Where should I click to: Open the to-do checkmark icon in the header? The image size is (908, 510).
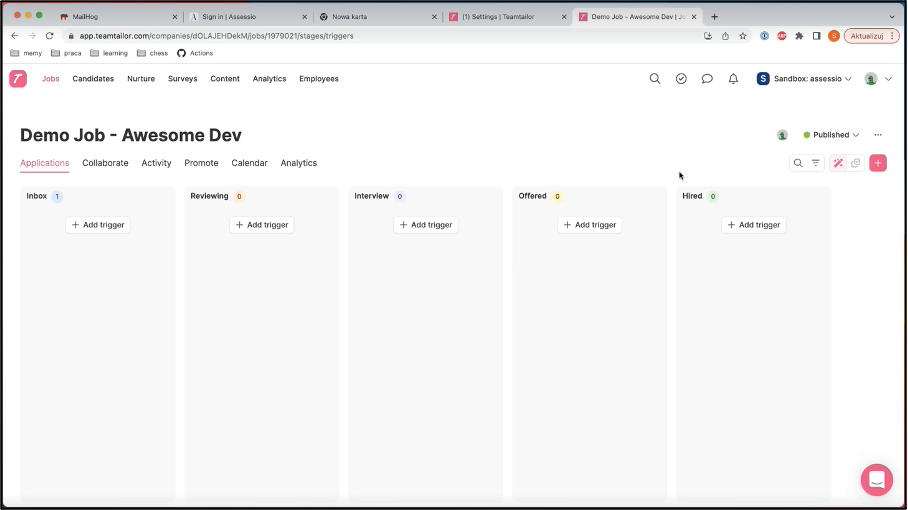pos(681,79)
